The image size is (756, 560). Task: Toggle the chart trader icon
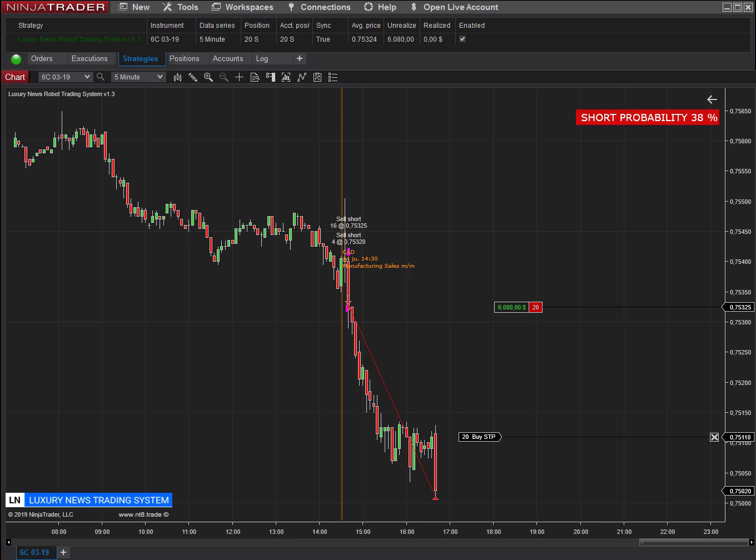[x=271, y=77]
